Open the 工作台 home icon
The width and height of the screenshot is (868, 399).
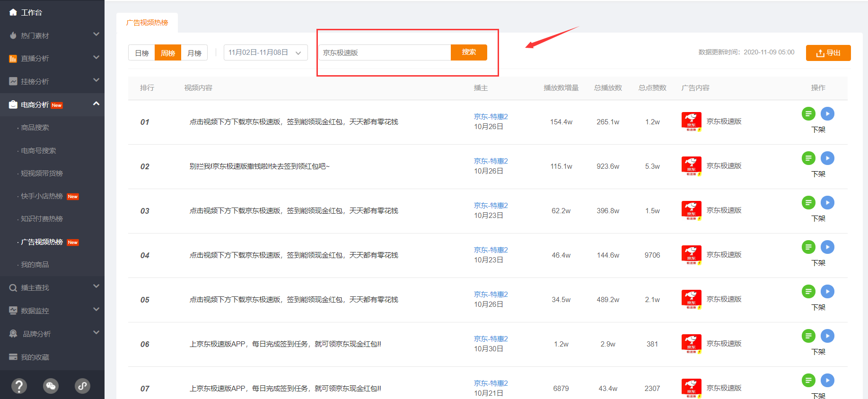(13, 12)
